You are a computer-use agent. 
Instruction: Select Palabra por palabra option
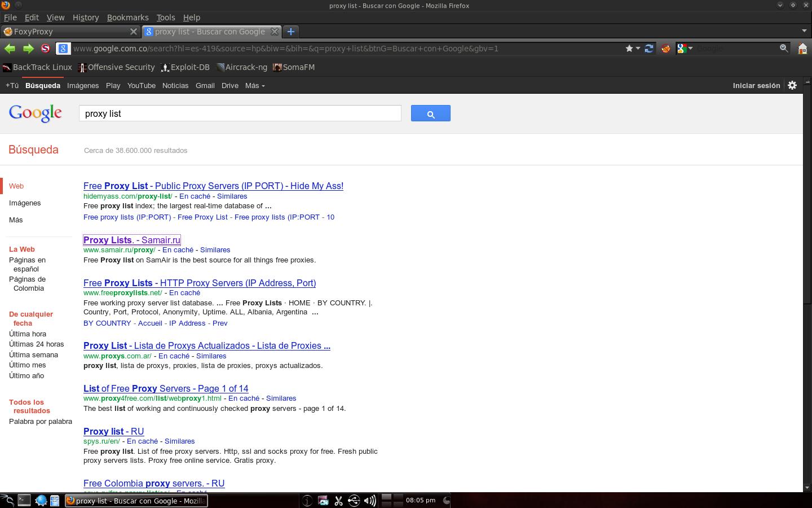(x=41, y=421)
